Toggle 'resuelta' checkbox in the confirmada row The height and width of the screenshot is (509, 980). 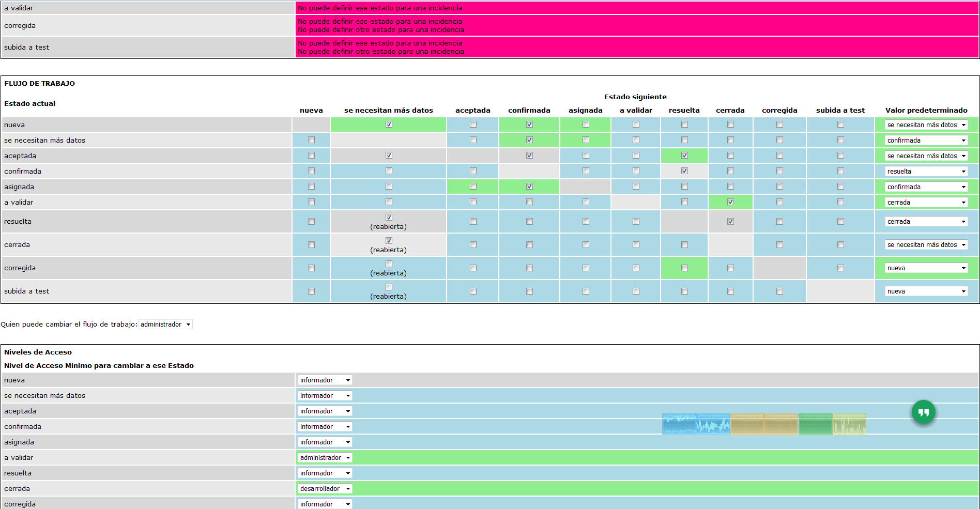pyautogui.click(x=684, y=171)
